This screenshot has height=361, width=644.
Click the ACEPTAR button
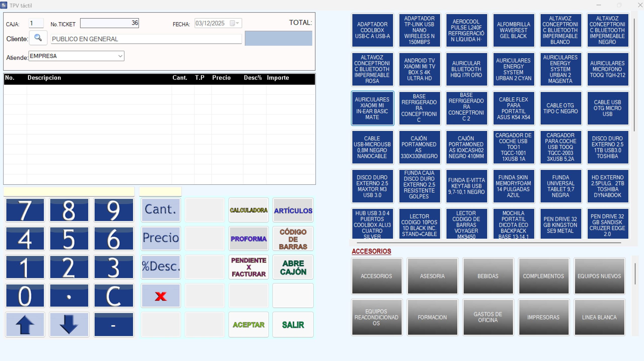pyautogui.click(x=249, y=325)
